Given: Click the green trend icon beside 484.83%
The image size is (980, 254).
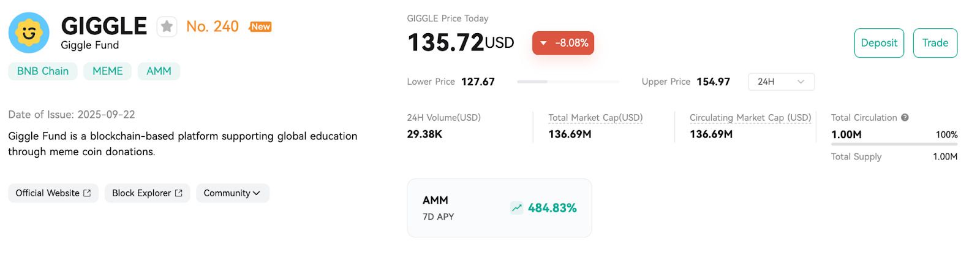Looking at the screenshot, I should click(x=517, y=208).
